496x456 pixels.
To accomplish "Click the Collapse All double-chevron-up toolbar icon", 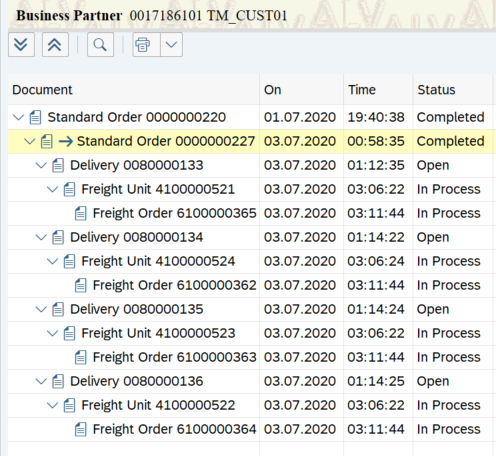I will coord(55,44).
